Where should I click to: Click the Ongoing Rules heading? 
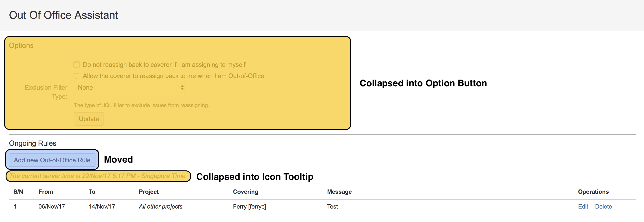point(33,143)
